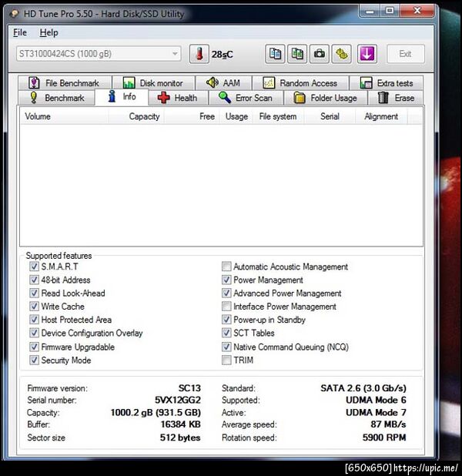
Task: Open the Help menu
Action: click(x=49, y=32)
